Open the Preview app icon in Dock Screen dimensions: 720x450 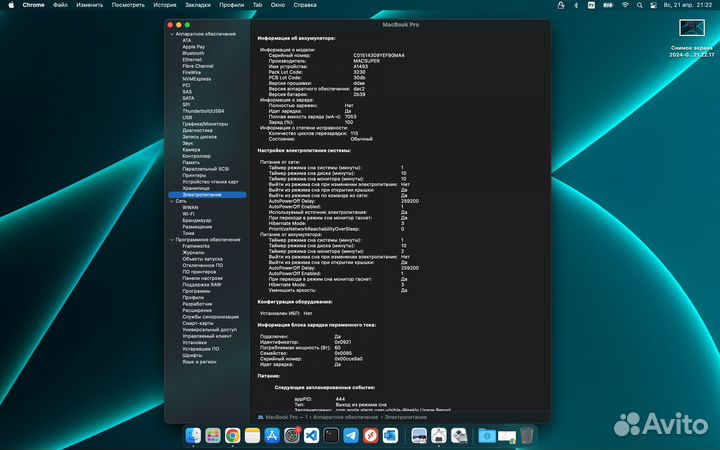click(x=419, y=435)
